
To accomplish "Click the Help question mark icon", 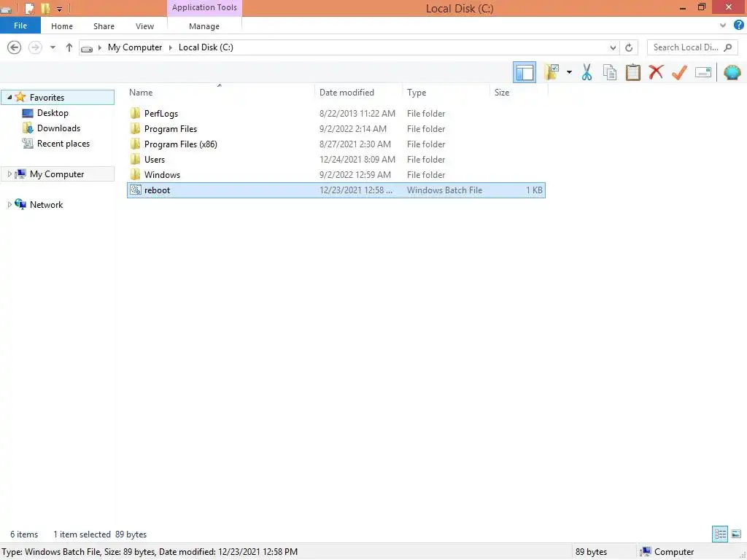I will (738, 26).
